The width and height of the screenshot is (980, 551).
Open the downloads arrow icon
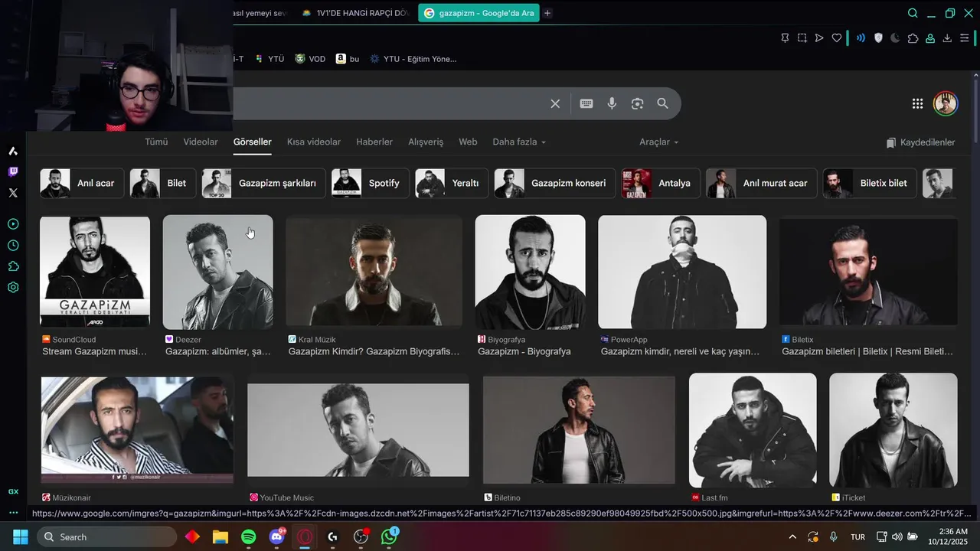947,37
